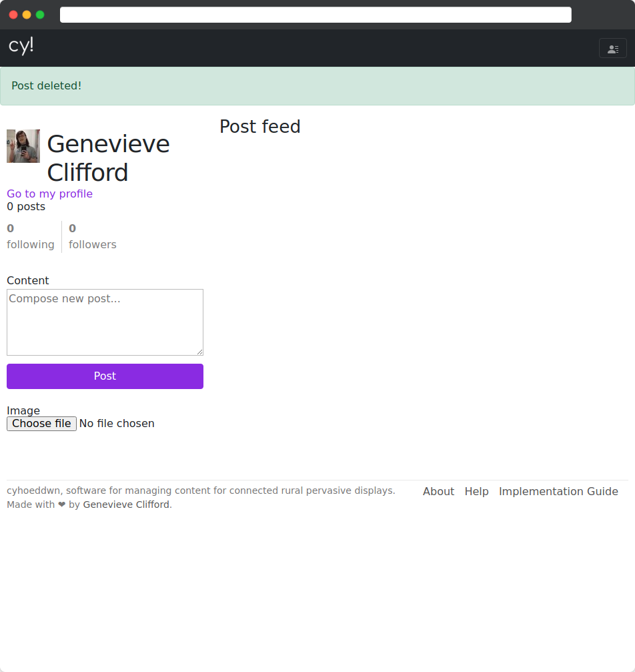Close the window with red button
The height and width of the screenshot is (672, 635).
[x=13, y=15]
